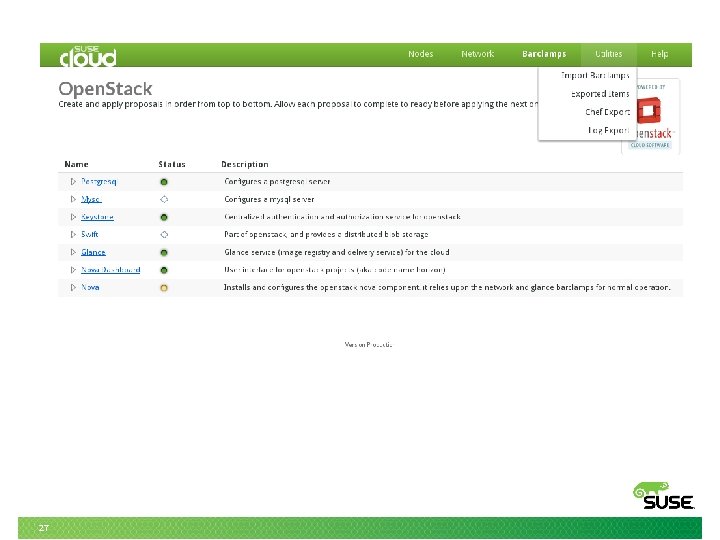This screenshot has width=720, height=540.
Task: Click the empty status icon for Swift
Action: click(x=164, y=235)
